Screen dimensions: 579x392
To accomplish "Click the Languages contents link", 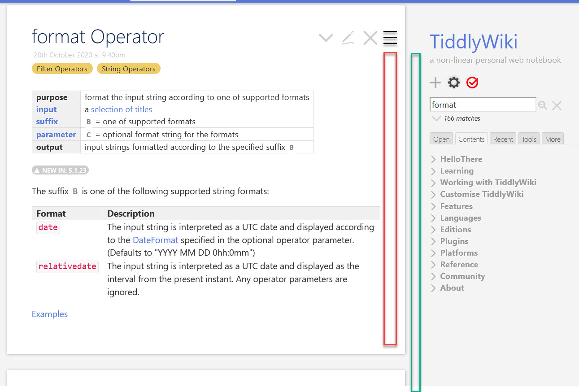I will click(x=461, y=218).
